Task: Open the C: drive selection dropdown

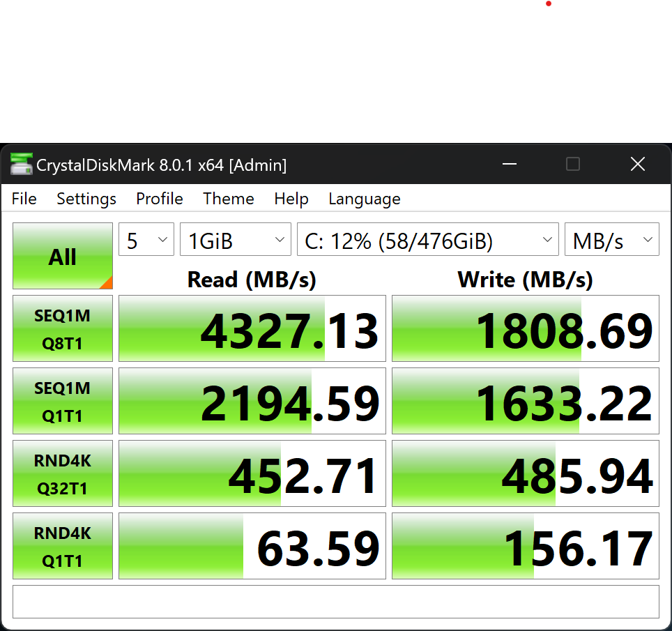Action: (427, 241)
